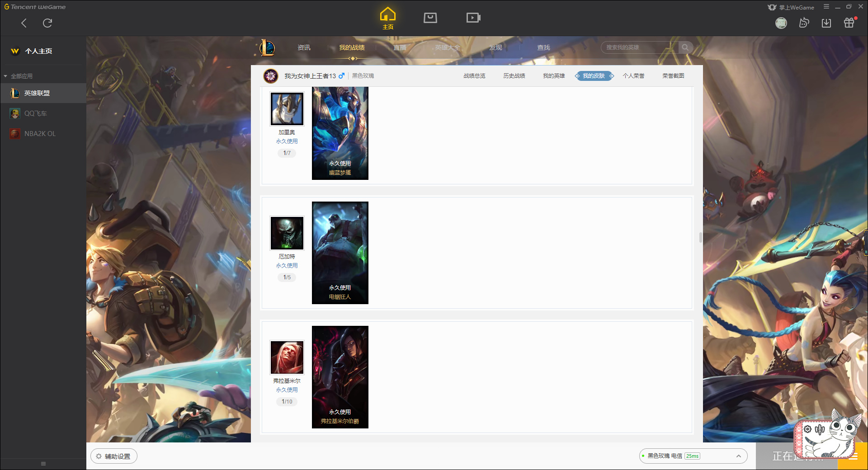Open the 幽蓝梦魇 skin card

pyautogui.click(x=340, y=133)
